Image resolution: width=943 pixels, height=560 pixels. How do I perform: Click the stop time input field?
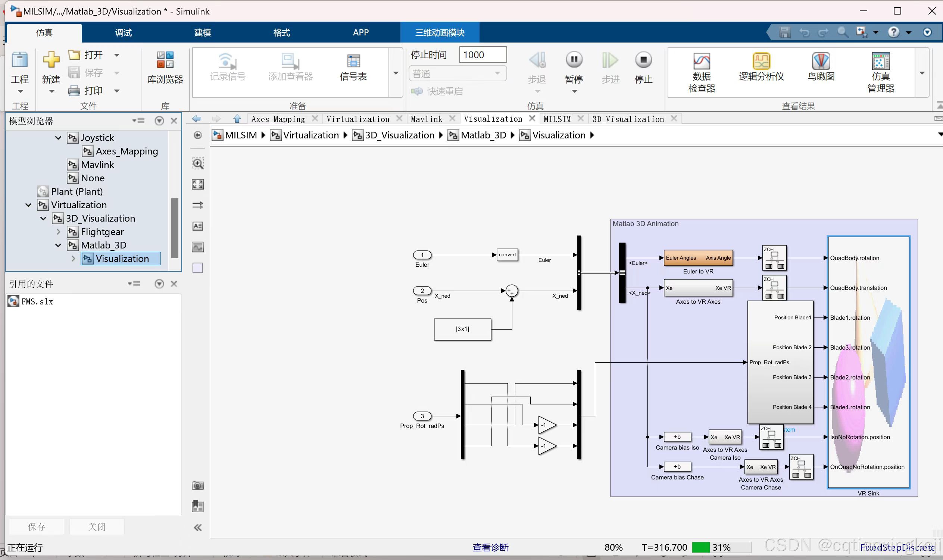[x=483, y=55]
